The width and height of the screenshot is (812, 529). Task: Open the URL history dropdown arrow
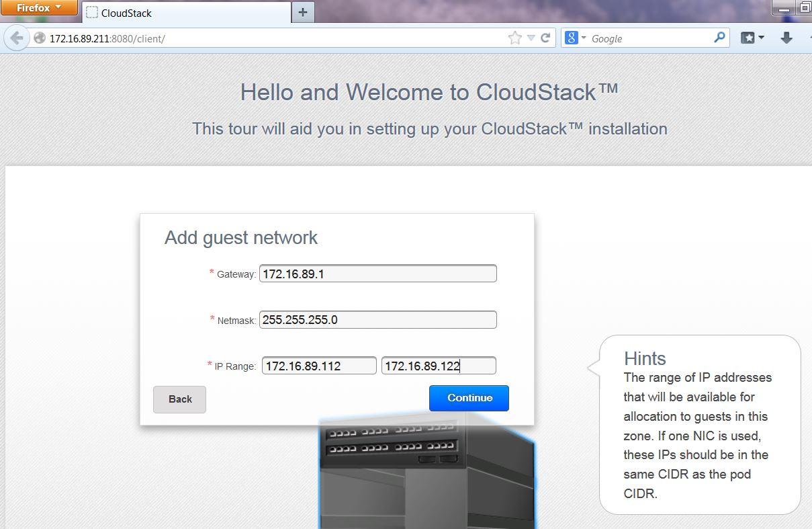pos(531,38)
